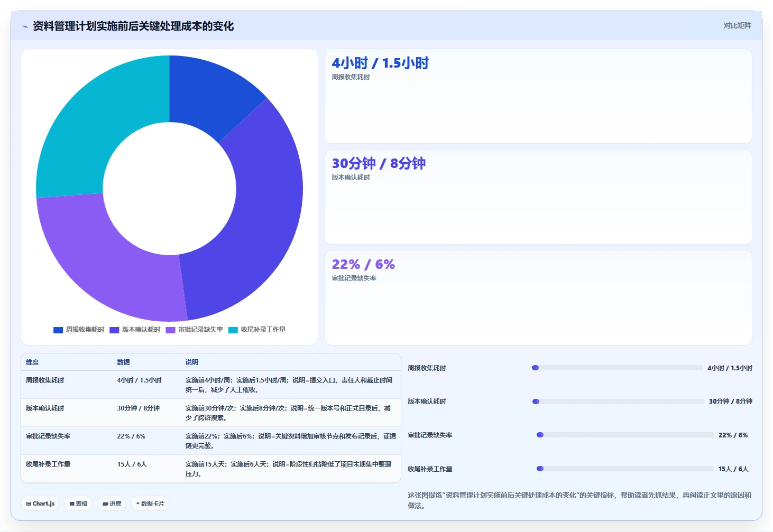
Task: Click the 版本确认耗时 progress bar
Action: pyautogui.click(x=618, y=402)
